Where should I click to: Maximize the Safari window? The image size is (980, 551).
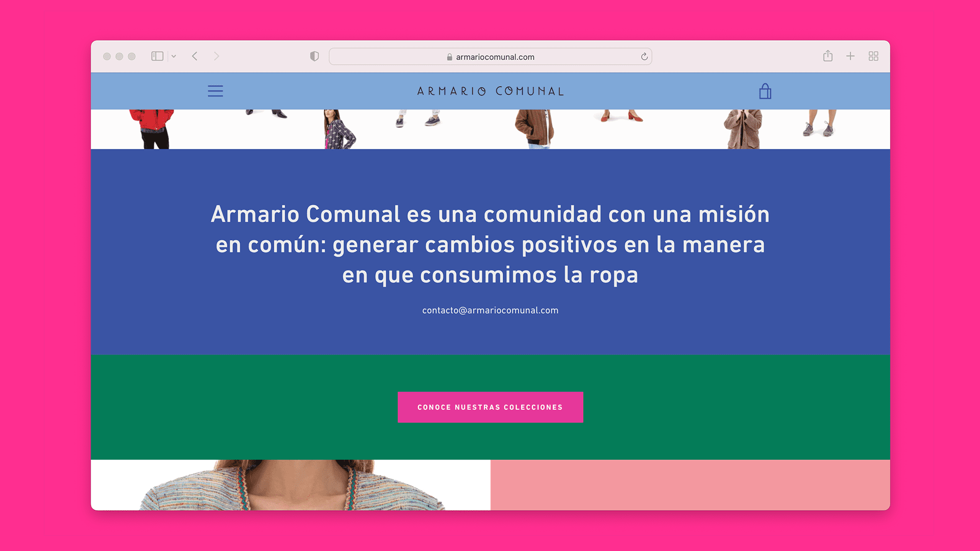(x=132, y=56)
